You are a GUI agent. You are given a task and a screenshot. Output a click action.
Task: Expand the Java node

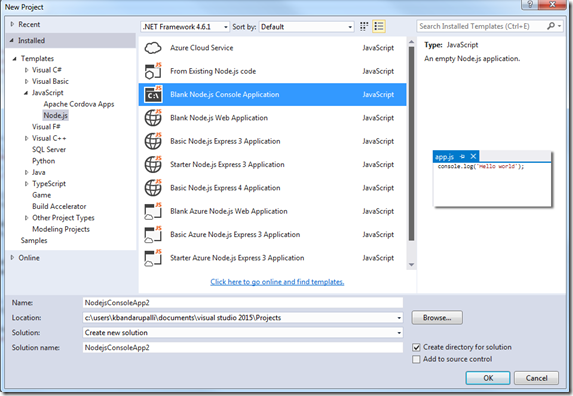click(x=26, y=172)
